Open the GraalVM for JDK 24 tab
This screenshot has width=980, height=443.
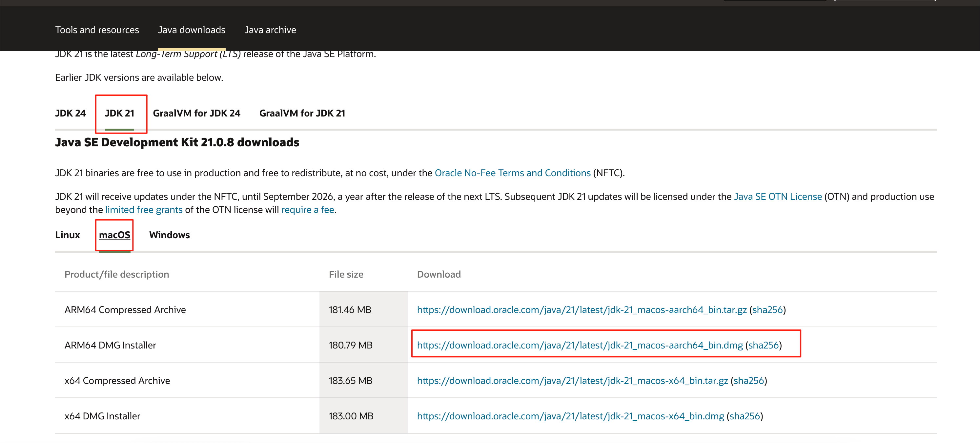pyautogui.click(x=196, y=113)
